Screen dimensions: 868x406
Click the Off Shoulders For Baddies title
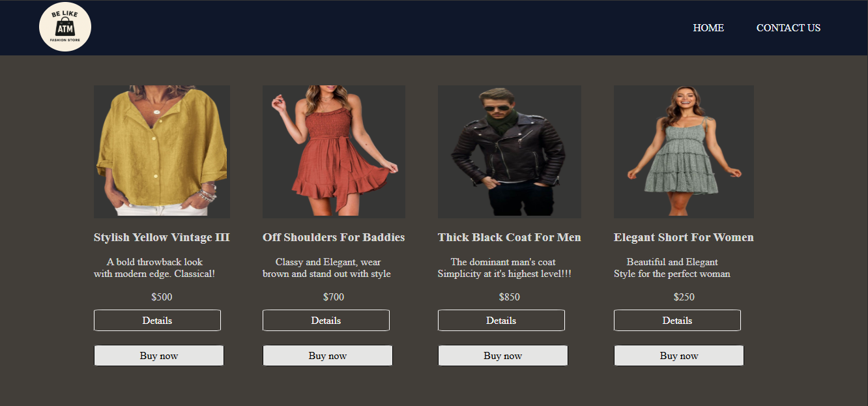pyautogui.click(x=334, y=237)
